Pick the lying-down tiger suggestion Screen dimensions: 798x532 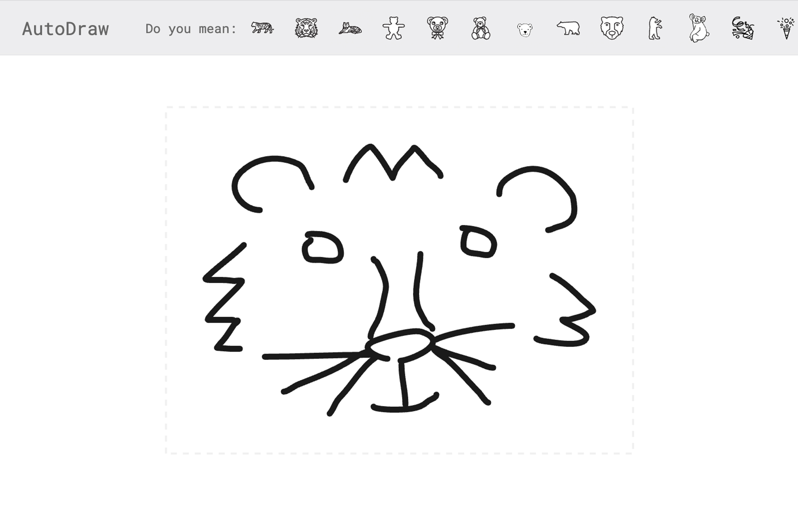(x=350, y=29)
